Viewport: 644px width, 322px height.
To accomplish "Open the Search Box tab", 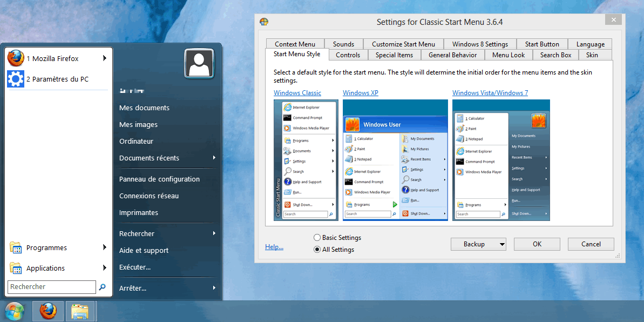I will click(555, 55).
